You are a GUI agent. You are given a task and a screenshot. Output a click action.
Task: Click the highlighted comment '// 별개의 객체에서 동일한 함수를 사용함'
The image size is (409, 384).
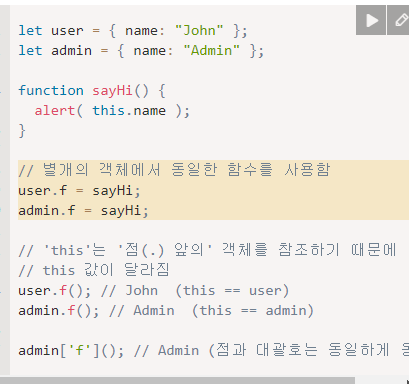[174, 170]
